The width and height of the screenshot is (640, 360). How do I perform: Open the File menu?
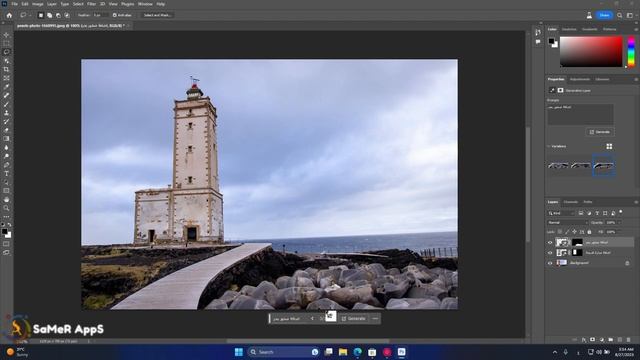tap(14, 4)
